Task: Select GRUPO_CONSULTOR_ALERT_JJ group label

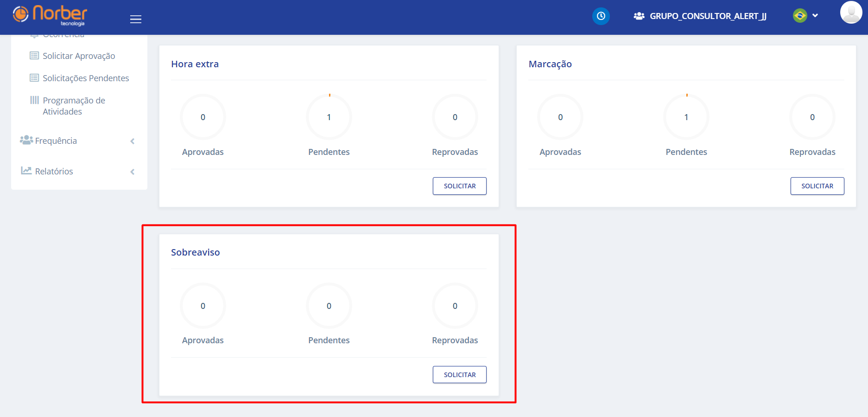Action: [x=708, y=16]
